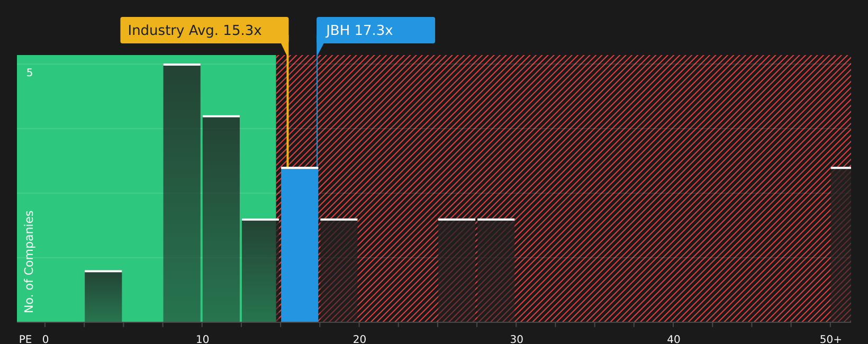Image resolution: width=868 pixels, height=344 pixels.
Task: Select the hatched bar at PE 25-27.5
Action: pos(457,270)
